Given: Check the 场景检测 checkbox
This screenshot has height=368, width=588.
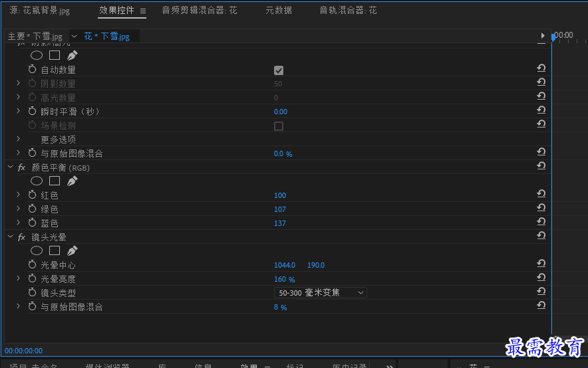Looking at the screenshot, I should [x=279, y=126].
